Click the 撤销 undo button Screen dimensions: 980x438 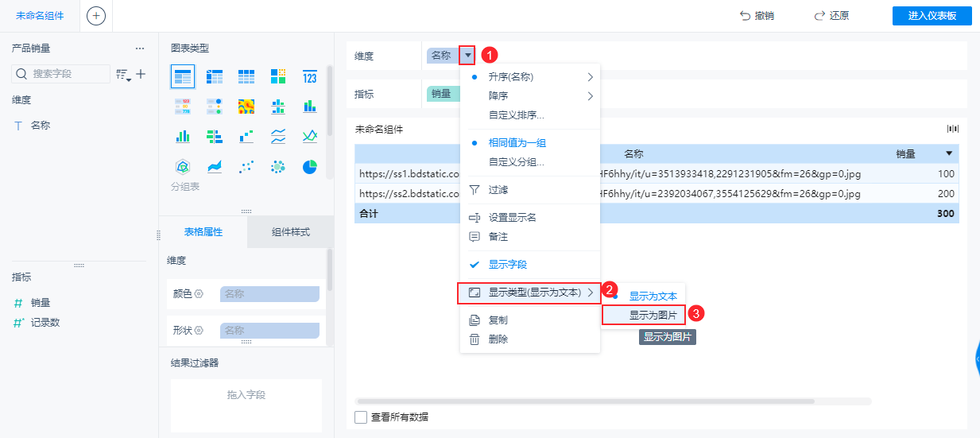pos(757,16)
